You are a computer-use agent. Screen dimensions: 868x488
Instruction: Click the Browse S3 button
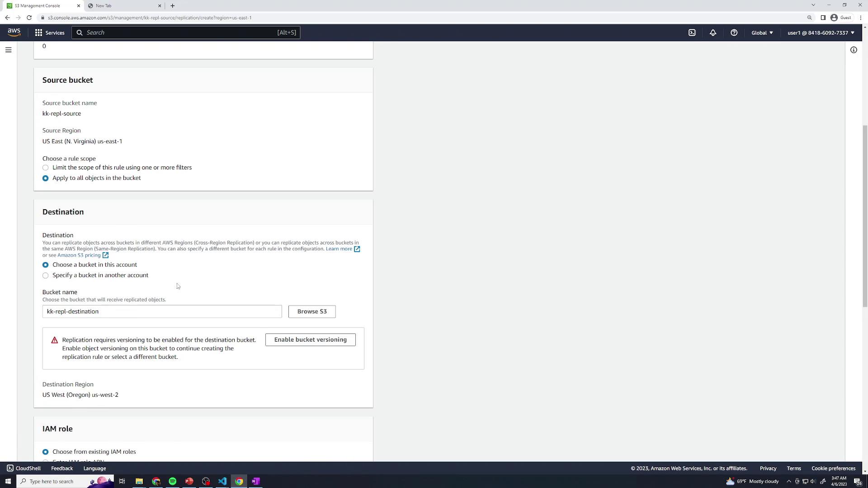click(311, 311)
